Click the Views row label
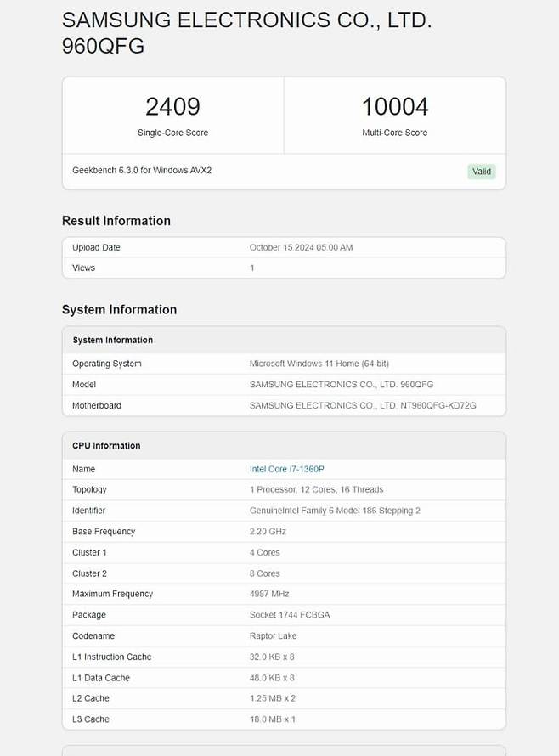Viewport: 559px width, 756px height. pos(83,268)
